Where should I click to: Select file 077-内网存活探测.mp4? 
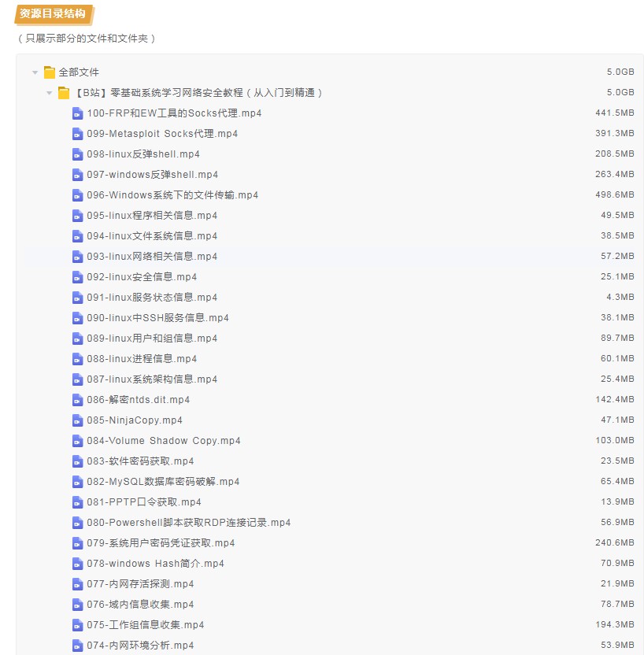point(140,584)
